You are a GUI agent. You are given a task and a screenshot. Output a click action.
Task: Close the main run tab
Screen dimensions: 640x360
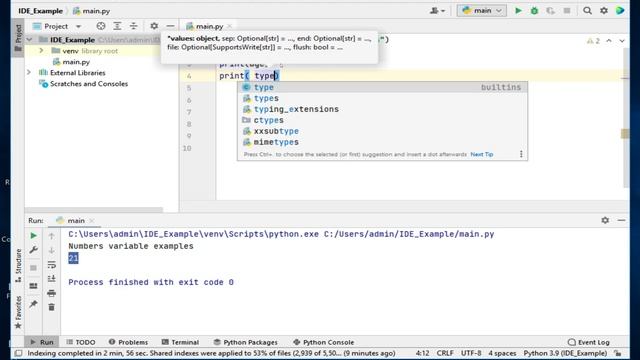pos(92,220)
